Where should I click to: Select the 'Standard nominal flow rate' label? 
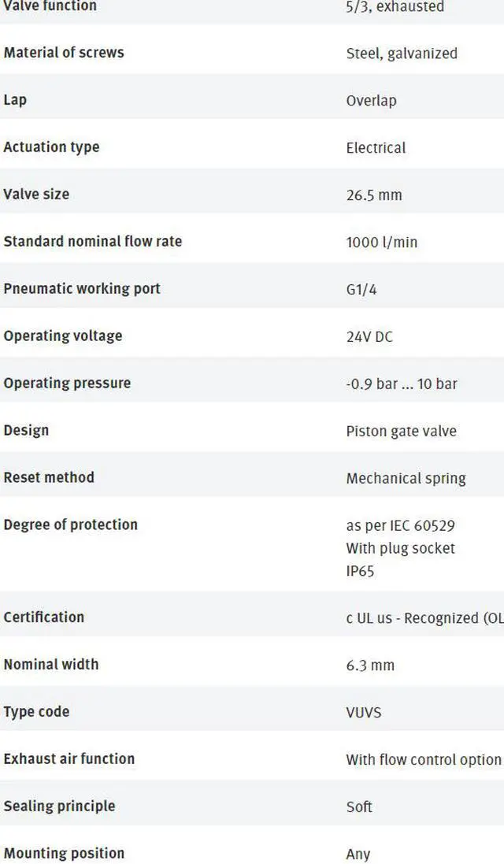(x=93, y=241)
